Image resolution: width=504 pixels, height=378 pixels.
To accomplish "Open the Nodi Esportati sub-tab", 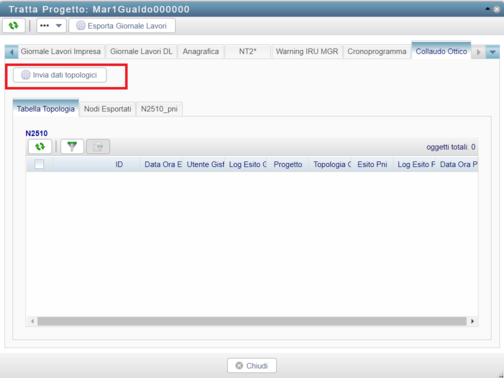I will click(107, 109).
